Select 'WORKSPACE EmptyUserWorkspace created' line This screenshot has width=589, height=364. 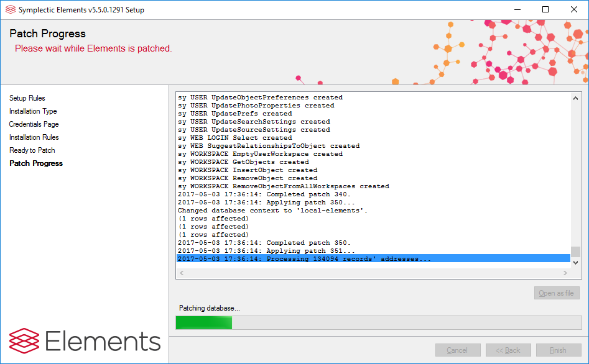pyautogui.click(x=261, y=154)
